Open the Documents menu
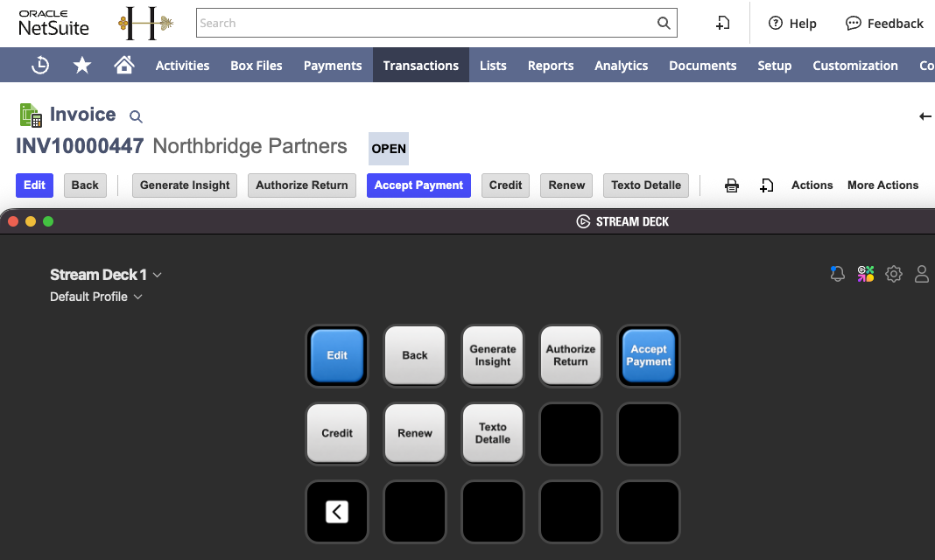 click(x=702, y=66)
